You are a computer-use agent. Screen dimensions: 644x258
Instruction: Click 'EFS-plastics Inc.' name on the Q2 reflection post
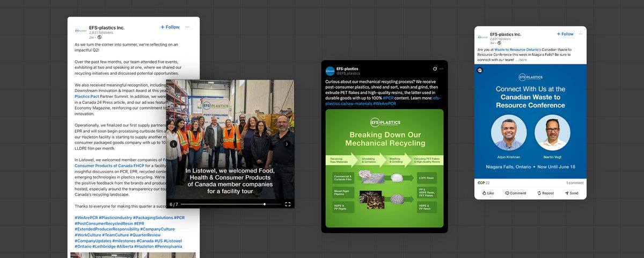click(x=107, y=27)
